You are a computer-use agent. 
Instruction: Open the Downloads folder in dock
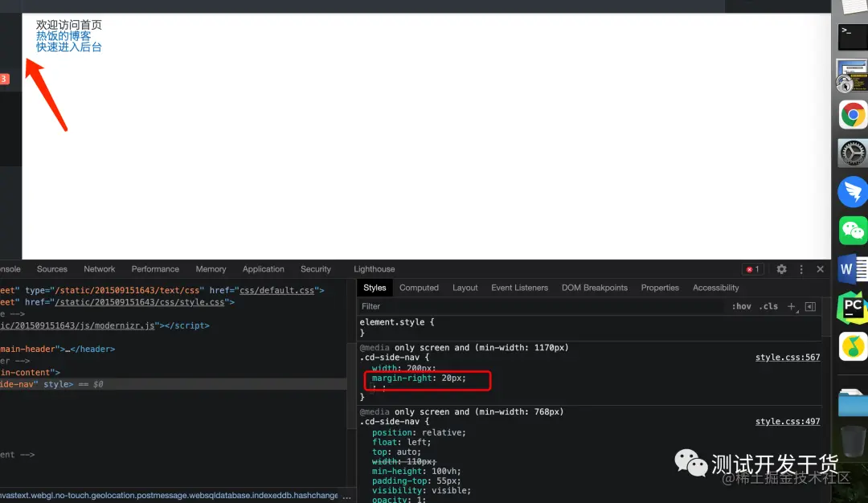coord(853,403)
